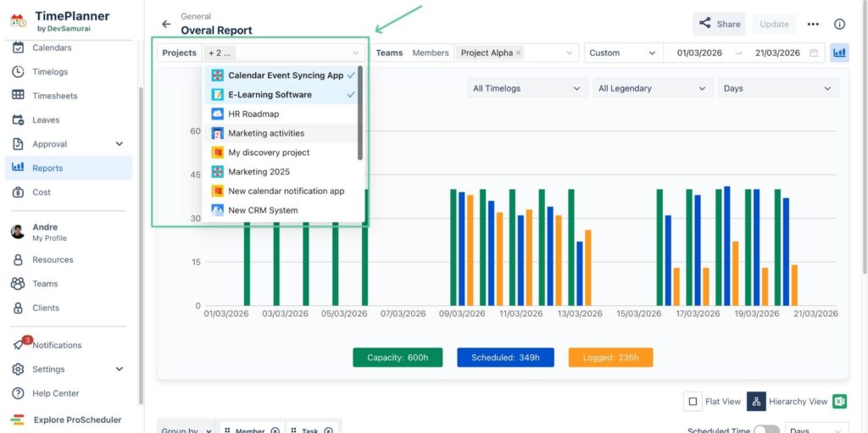
Task: Open the Group by dropdown
Action: click(x=186, y=430)
